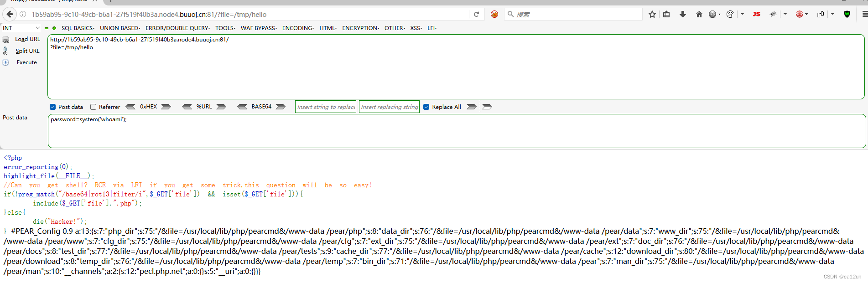
Task: Click the Execute button label
Action: click(x=27, y=62)
